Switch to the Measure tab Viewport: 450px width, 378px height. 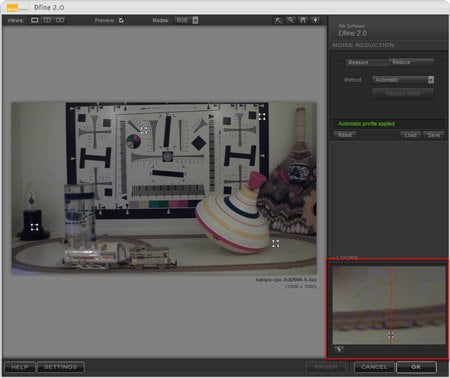coord(366,62)
